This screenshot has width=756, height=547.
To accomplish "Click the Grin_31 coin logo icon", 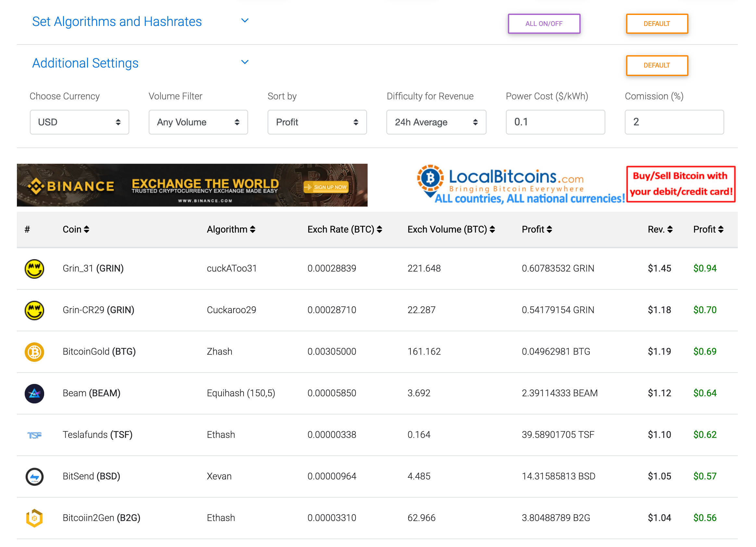I will [x=34, y=269].
